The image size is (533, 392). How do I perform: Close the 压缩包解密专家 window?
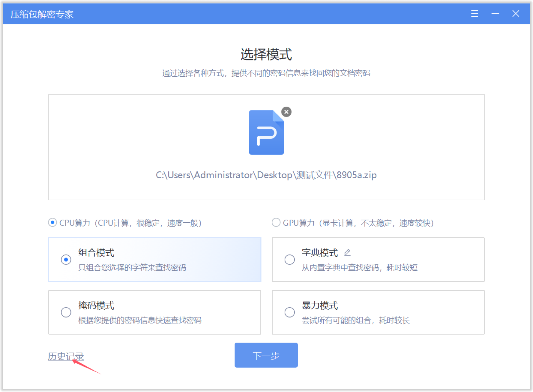[516, 14]
